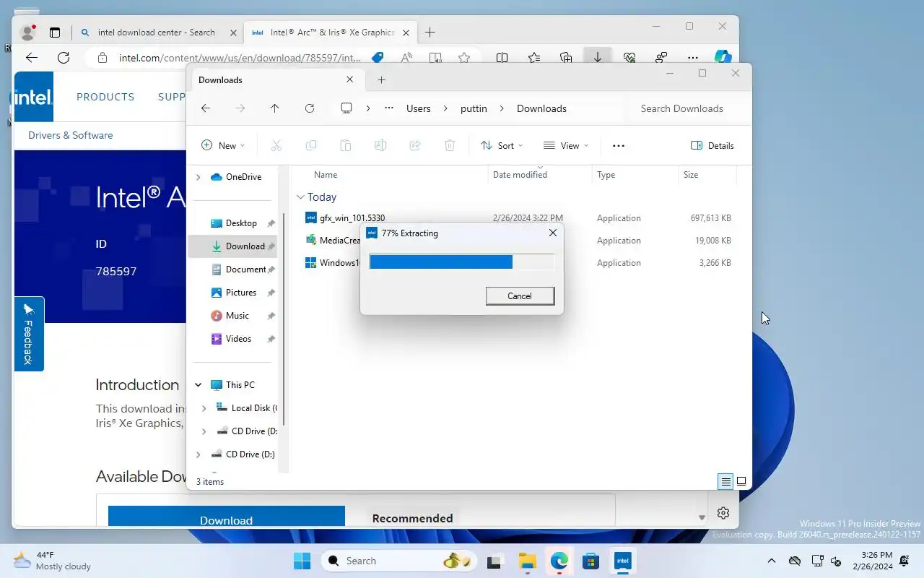This screenshot has width=924, height=578.
Task: Open the Sort dropdown in File Explorer
Action: tap(502, 145)
